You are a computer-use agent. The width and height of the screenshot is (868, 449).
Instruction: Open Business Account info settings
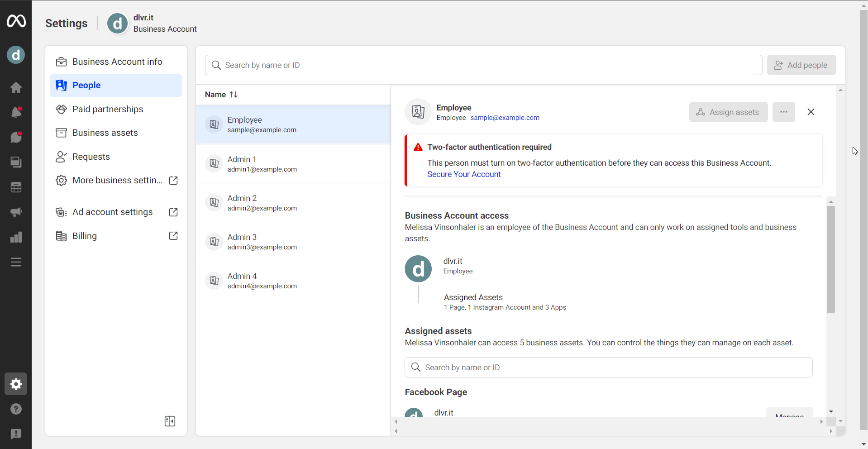click(x=116, y=62)
